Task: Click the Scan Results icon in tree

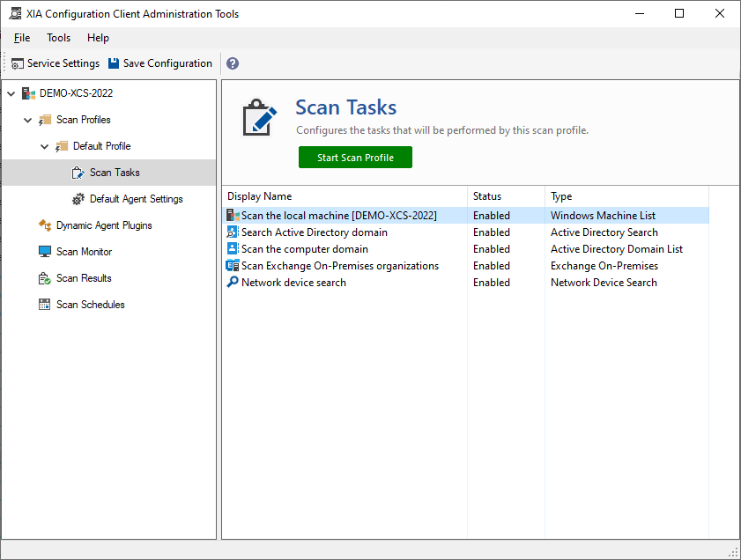Action: click(45, 278)
